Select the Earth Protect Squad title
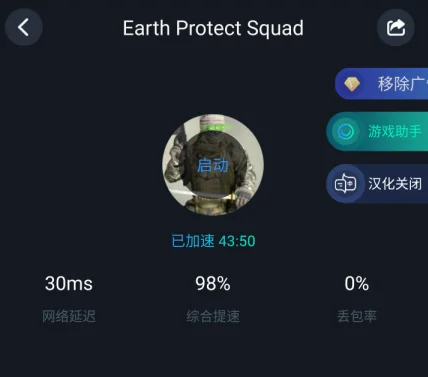The width and height of the screenshot is (428, 377). (213, 28)
